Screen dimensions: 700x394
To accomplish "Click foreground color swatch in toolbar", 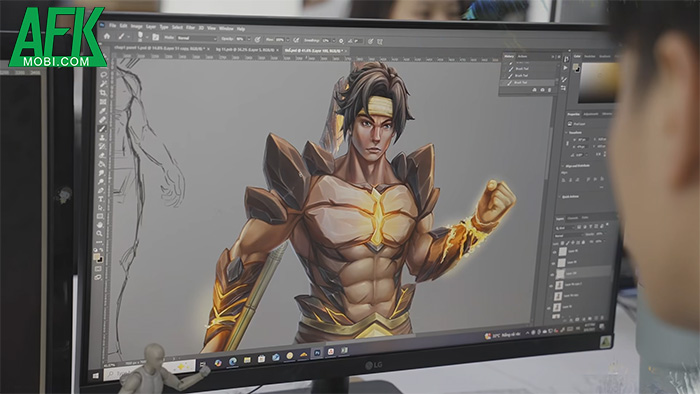I will coord(97,257).
